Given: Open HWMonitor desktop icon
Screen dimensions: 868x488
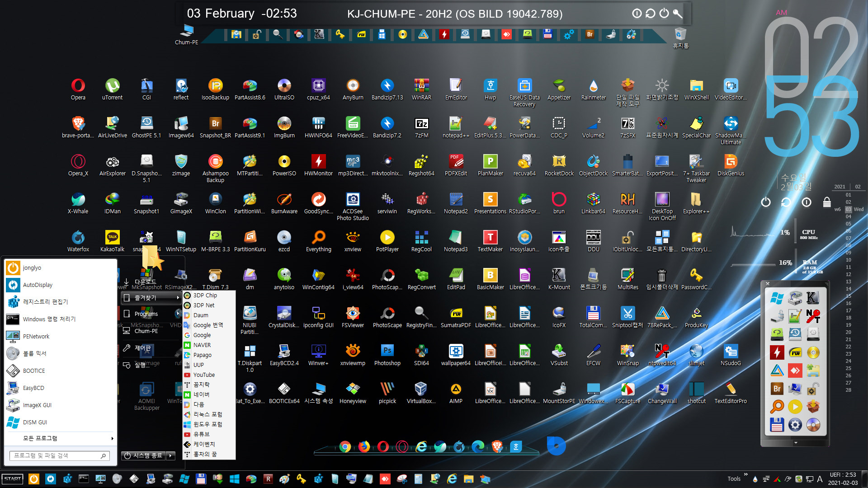Looking at the screenshot, I should point(318,165).
